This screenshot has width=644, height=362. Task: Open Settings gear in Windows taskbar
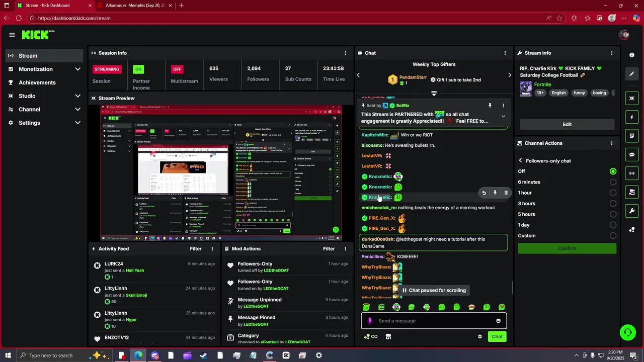pyautogui.click(x=319, y=355)
